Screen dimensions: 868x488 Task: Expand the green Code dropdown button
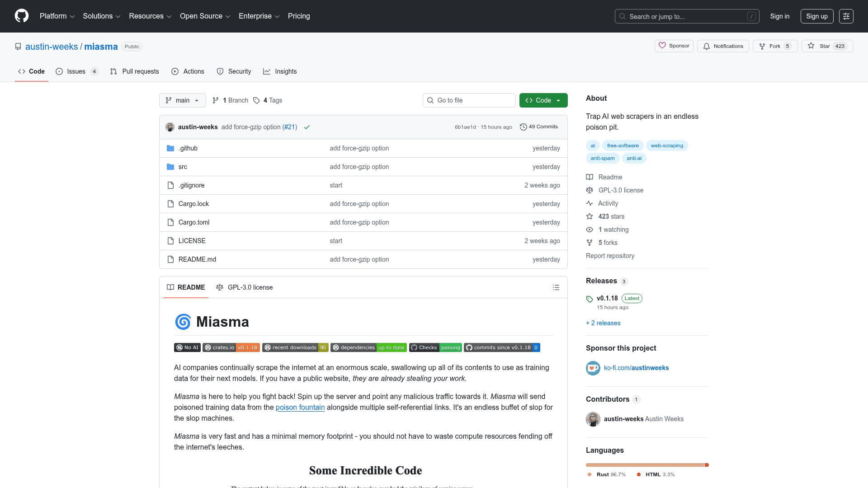(x=543, y=100)
